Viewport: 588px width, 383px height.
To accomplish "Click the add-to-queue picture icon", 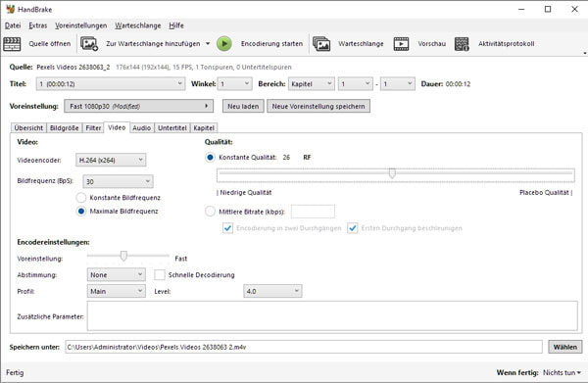I will [x=89, y=44].
